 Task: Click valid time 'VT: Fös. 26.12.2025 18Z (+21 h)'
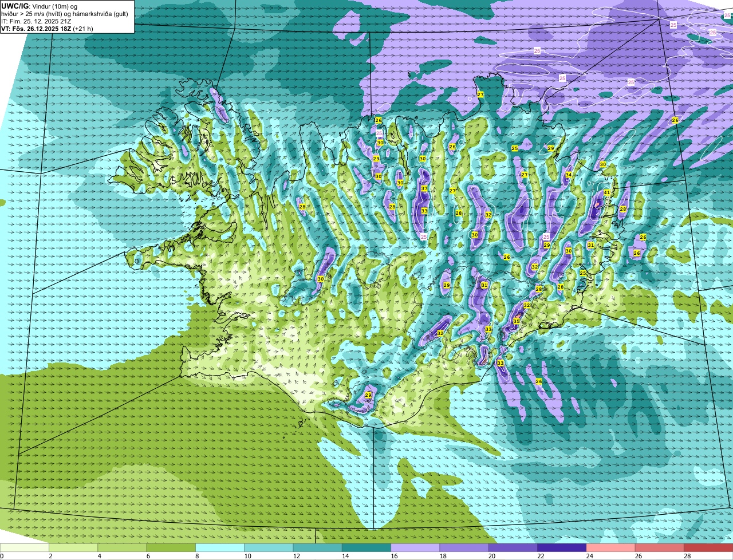48,29
